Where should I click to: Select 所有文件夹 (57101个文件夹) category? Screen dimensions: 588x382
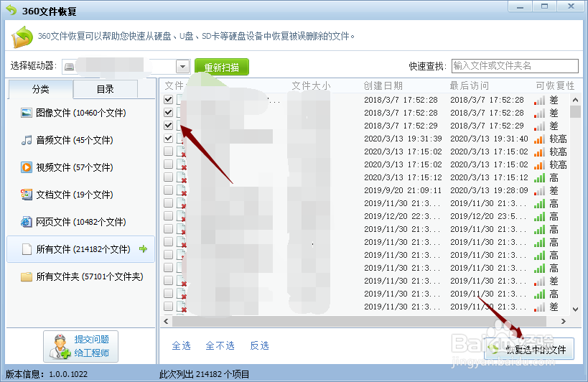pyautogui.click(x=80, y=276)
